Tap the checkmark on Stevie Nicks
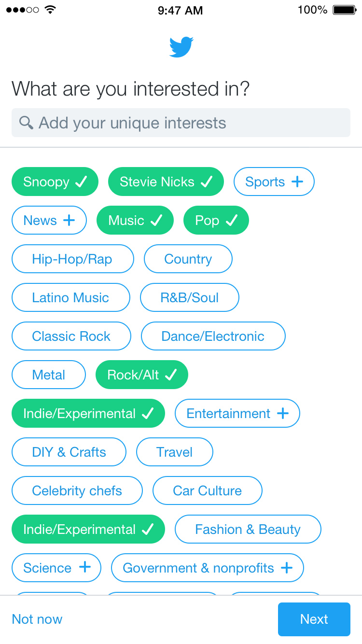 point(207,182)
